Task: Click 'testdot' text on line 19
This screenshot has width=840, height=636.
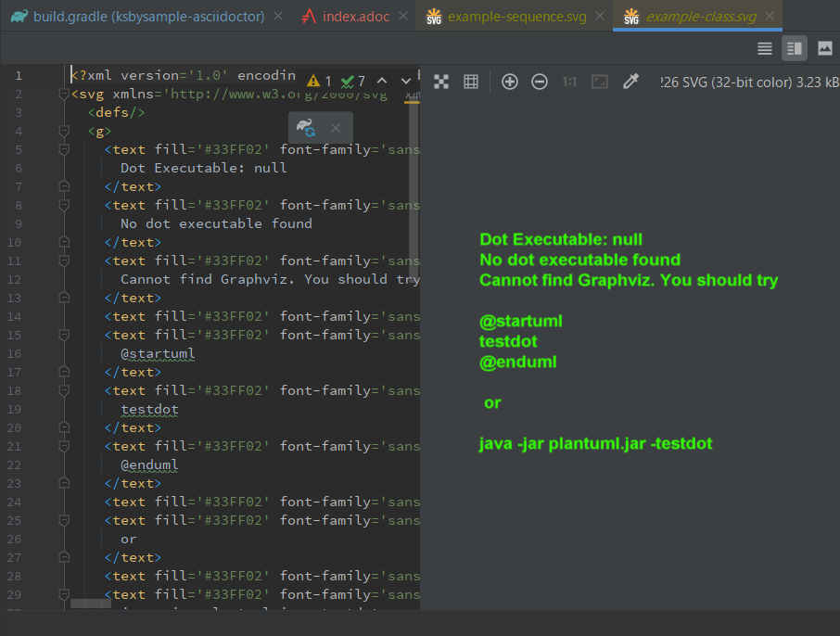Action: (x=149, y=410)
